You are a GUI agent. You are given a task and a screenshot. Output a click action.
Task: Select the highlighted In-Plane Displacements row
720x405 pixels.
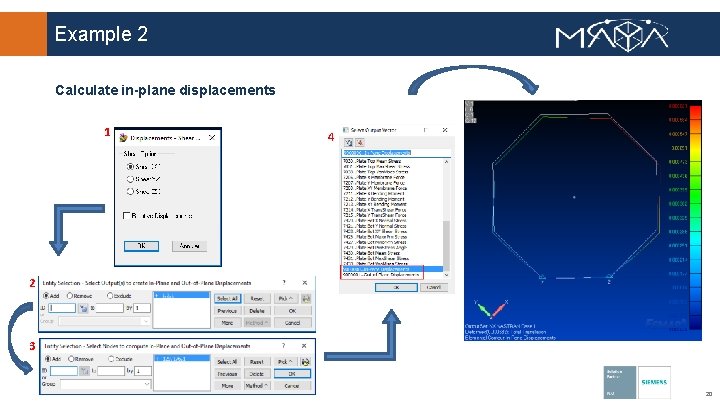tap(393, 269)
